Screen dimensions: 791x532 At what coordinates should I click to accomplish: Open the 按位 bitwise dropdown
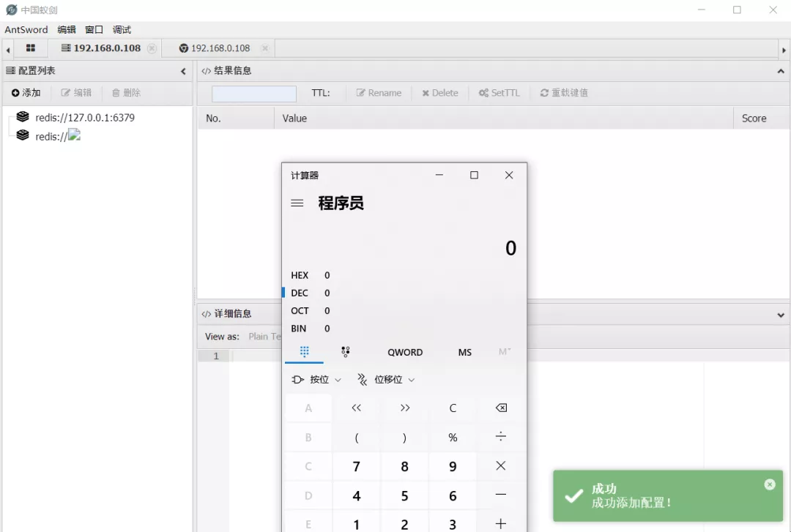[x=317, y=380]
